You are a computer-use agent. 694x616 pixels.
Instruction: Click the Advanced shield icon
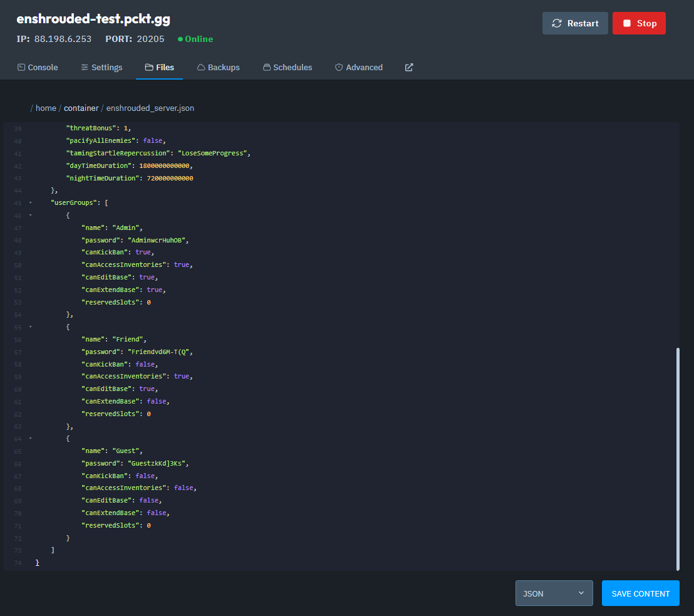pos(339,67)
